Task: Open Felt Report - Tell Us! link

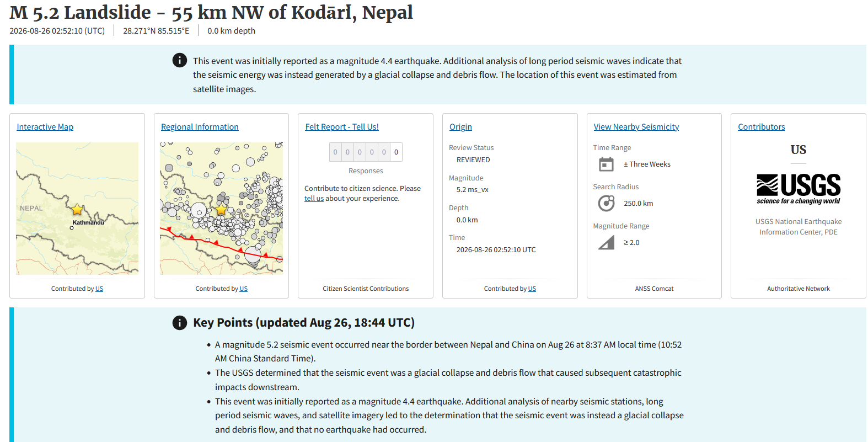Action: click(342, 127)
